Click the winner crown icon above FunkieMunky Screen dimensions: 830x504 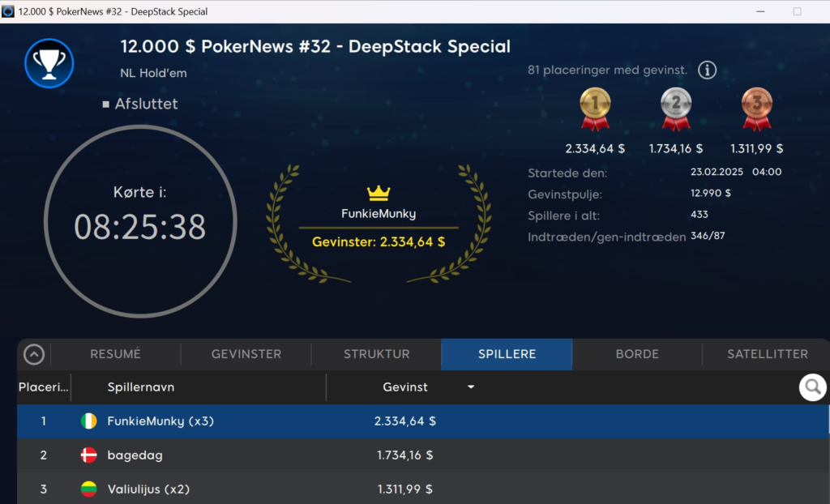click(379, 193)
